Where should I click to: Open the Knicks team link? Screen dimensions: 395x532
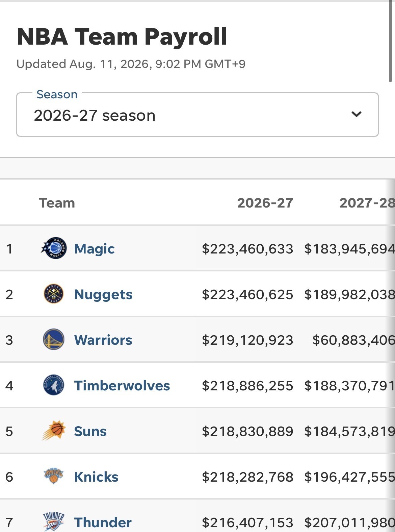(x=96, y=477)
